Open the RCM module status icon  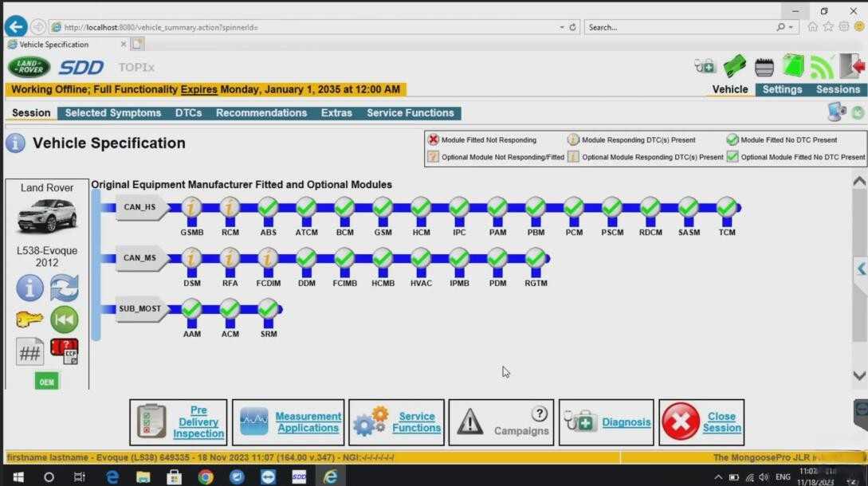(x=230, y=208)
